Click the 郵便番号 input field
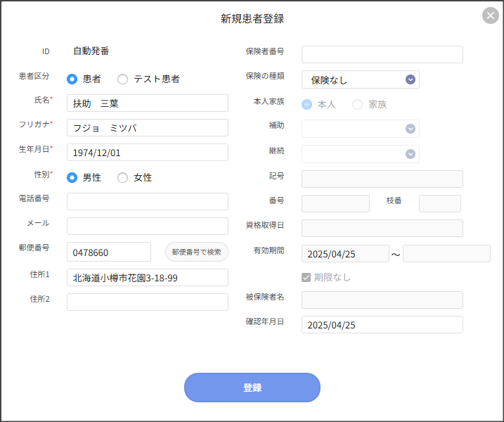Viewport: 504px width, 422px height. (x=108, y=252)
